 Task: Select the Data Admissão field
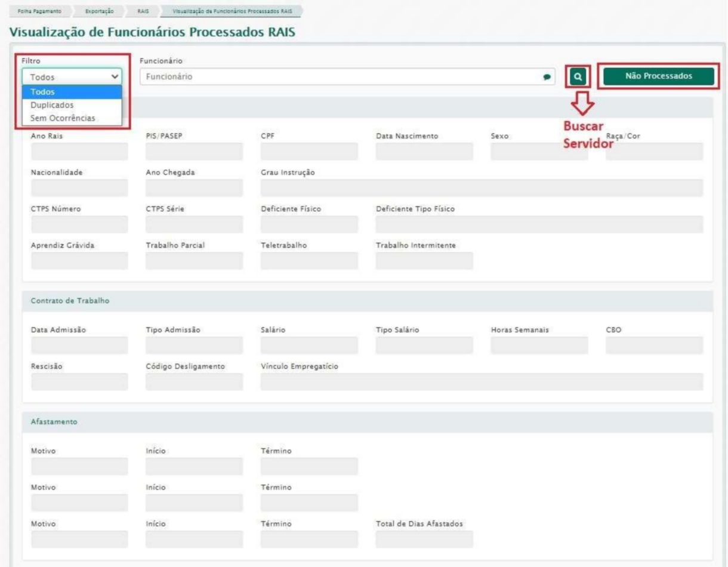79,346
